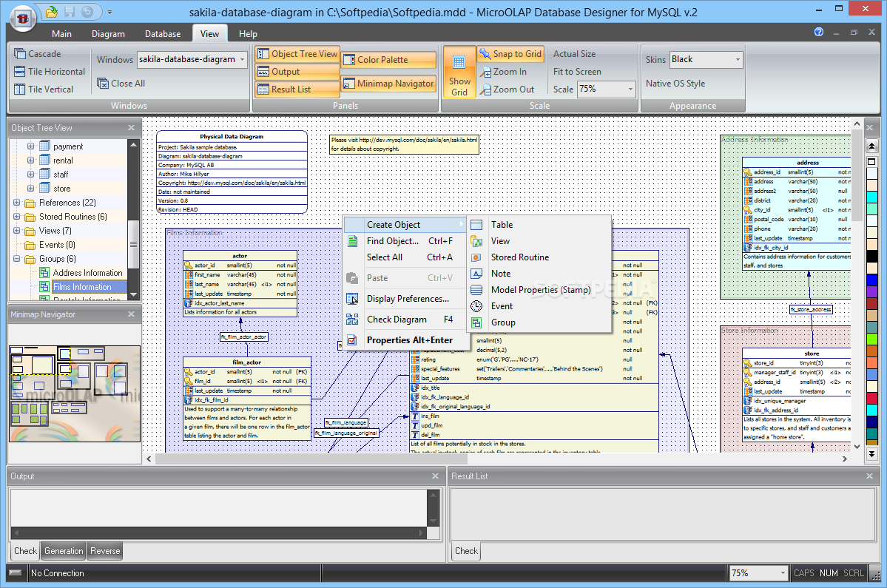887x588 pixels.
Task: Choose Model Properties (Stamp) in submenu
Action: pos(539,290)
